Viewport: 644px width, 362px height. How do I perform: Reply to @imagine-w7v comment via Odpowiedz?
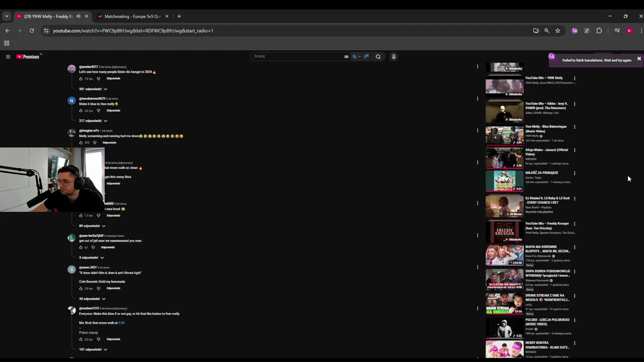click(x=109, y=142)
